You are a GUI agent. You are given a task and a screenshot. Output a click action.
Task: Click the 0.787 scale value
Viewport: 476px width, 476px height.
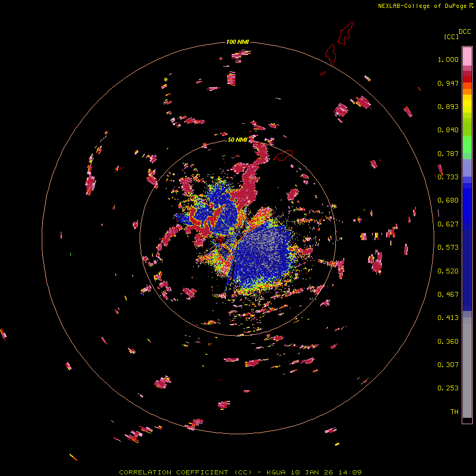[448, 153]
